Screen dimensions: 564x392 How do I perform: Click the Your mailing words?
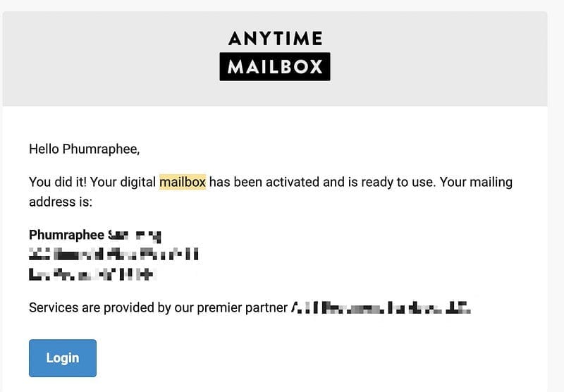tap(476, 182)
